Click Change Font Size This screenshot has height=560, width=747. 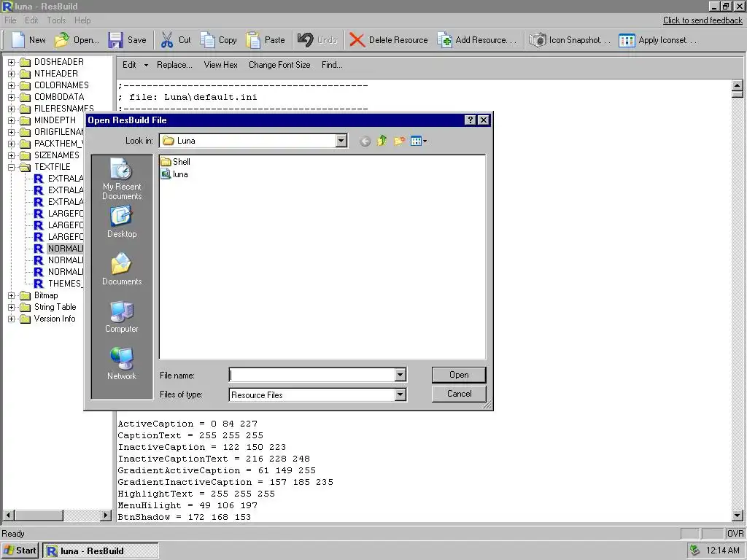(279, 65)
